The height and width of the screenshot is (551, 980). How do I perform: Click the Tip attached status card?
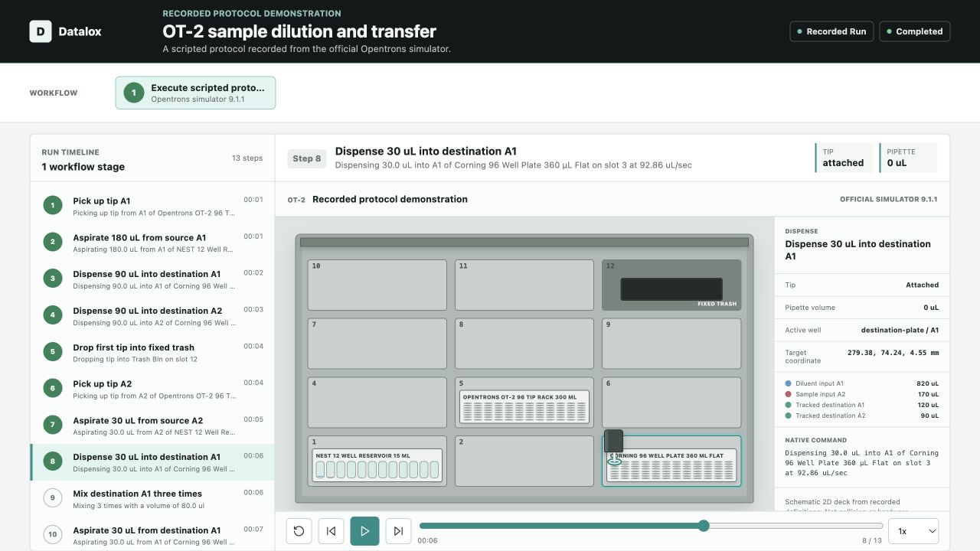click(844, 158)
